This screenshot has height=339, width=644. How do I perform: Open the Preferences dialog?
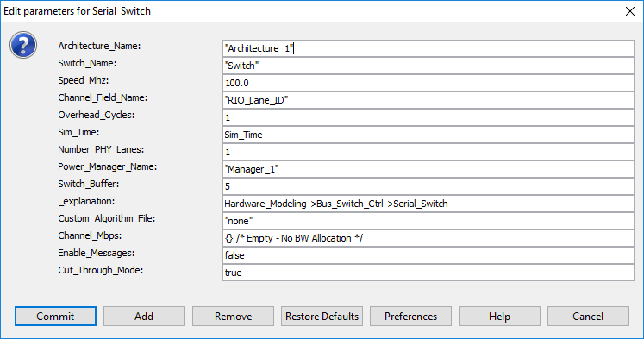(x=410, y=316)
